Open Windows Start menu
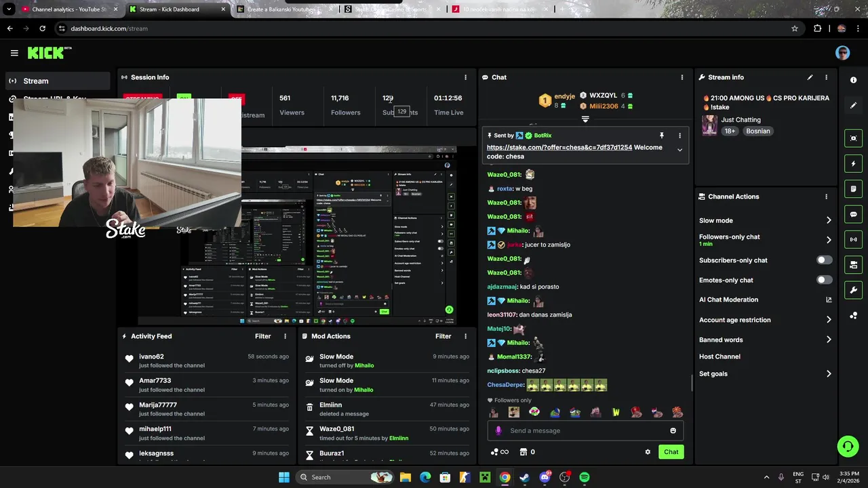Screen dimensions: 868x488 click(x=283, y=477)
